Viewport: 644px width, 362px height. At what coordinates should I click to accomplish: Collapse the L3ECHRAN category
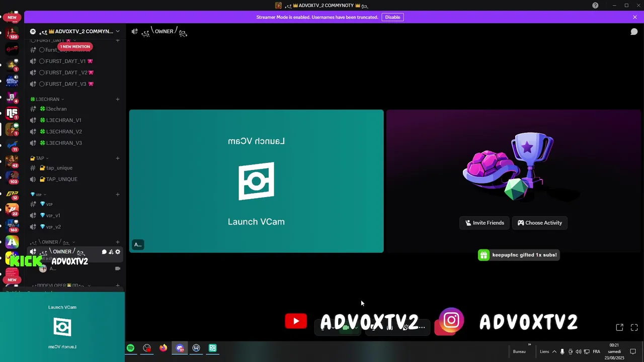point(47,99)
